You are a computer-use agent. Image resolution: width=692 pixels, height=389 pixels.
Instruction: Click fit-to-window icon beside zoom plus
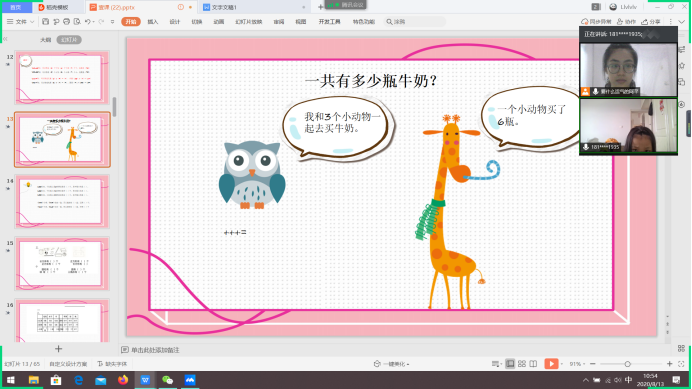coord(681,364)
